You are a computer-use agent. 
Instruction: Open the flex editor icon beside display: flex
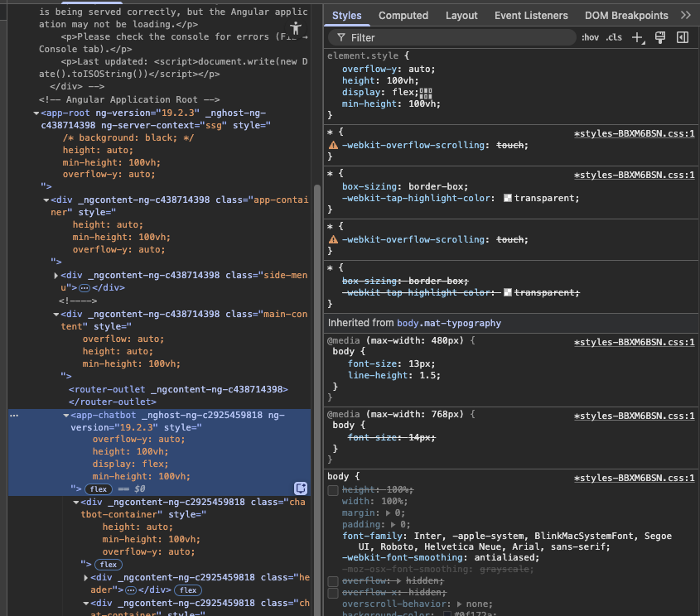(424, 91)
